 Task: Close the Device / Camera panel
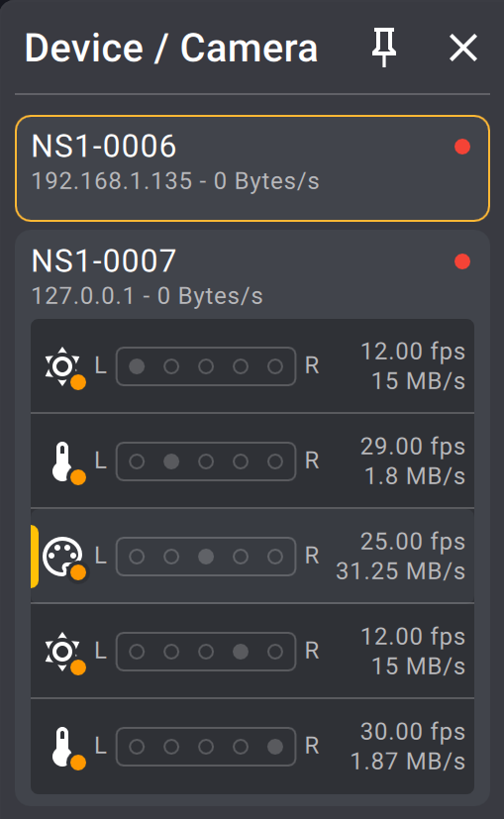[463, 49]
